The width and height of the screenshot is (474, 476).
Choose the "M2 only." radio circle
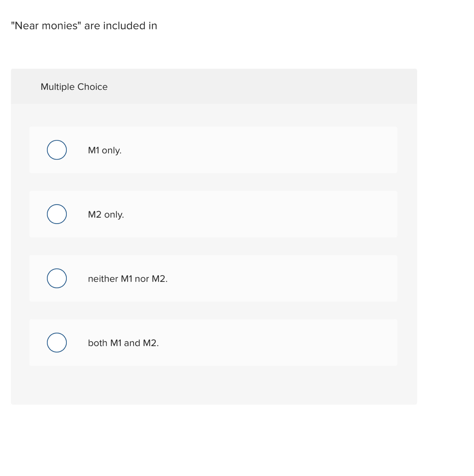[57, 214]
